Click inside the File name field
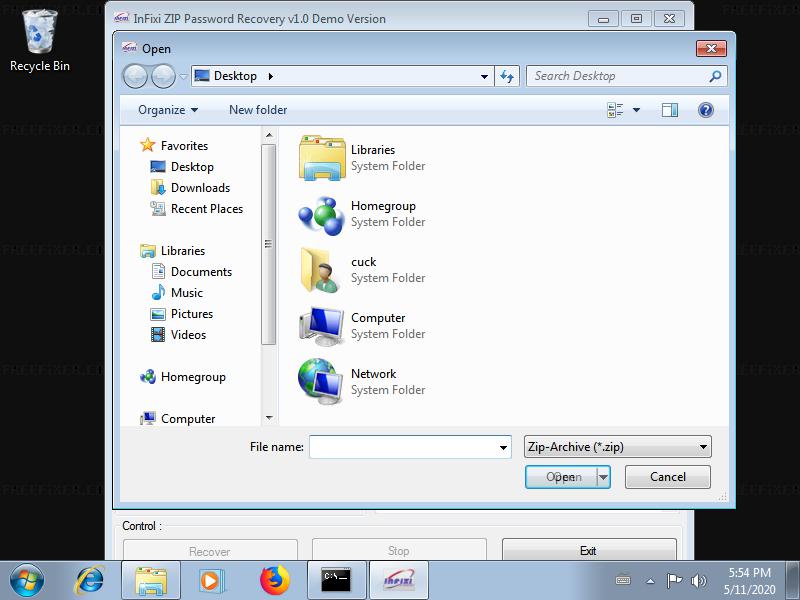The width and height of the screenshot is (800, 600). pos(403,447)
